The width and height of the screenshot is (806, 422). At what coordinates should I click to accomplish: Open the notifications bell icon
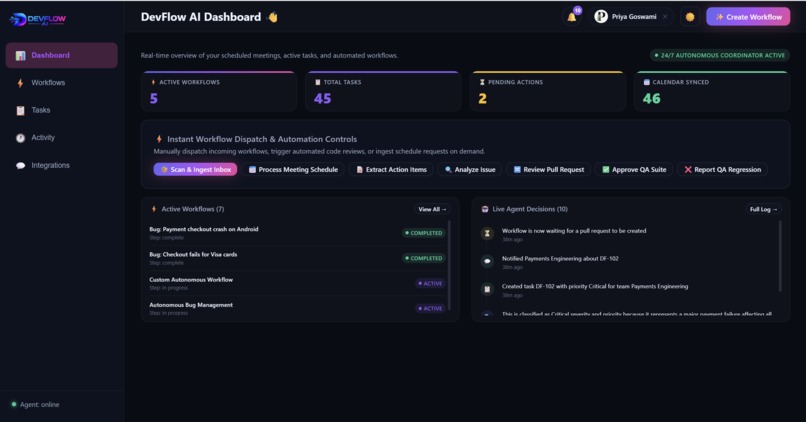tap(572, 17)
